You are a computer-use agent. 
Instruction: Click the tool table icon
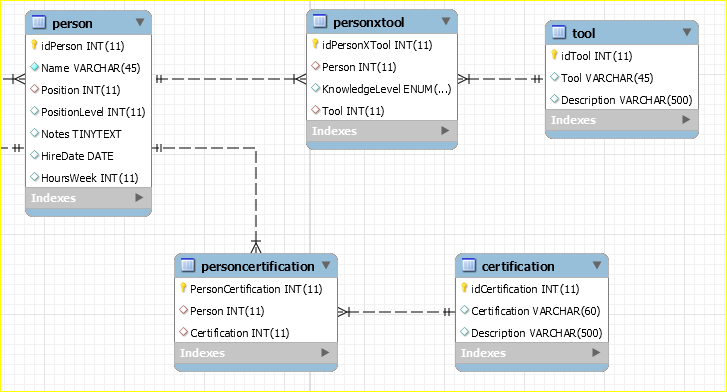559,32
